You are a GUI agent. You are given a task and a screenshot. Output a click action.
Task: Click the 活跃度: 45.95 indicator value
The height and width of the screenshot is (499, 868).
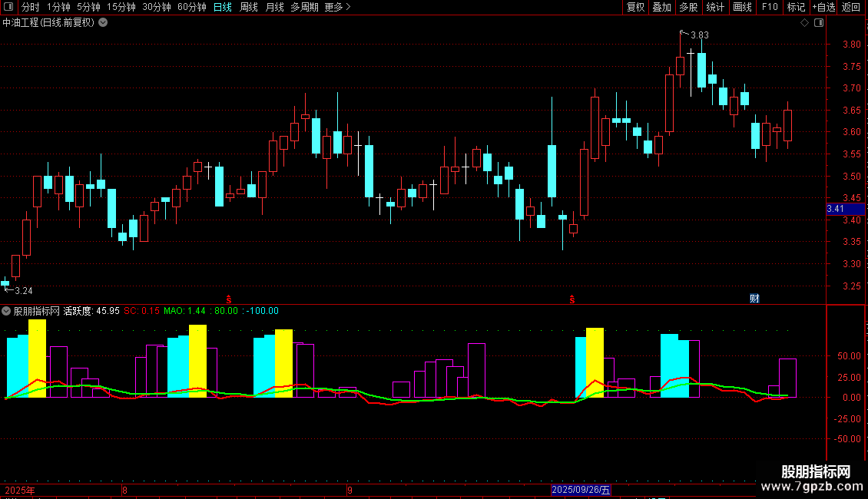91,311
